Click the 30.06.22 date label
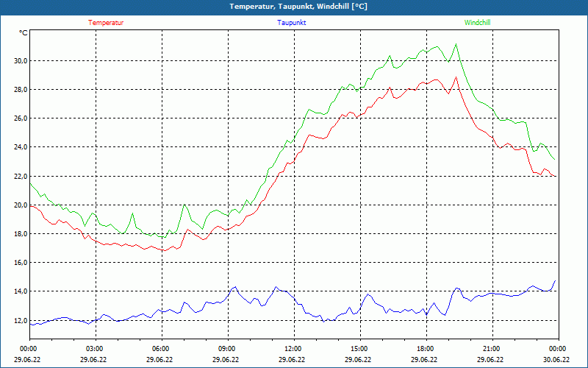 pyautogui.click(x=556, y=359)
